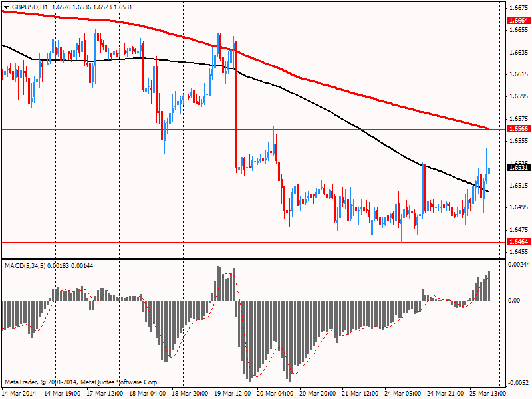Click the 1.6635 price axis value

point(519,53)
